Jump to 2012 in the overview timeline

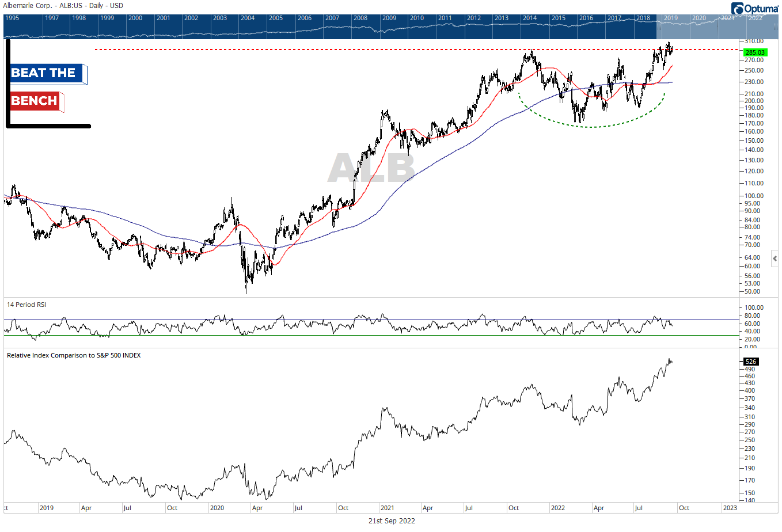pyautogui.click(x=474, y=18)
